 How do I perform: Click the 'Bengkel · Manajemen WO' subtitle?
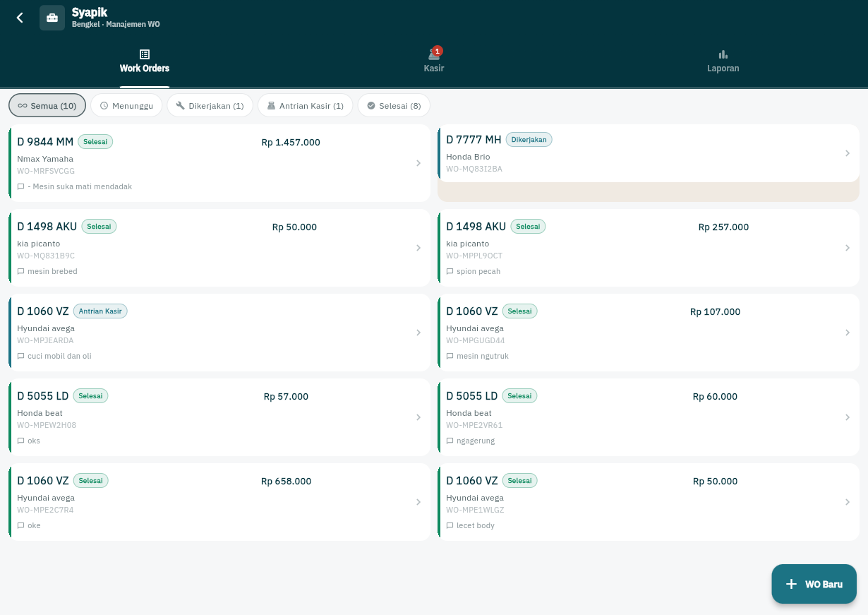coord(116,25)
